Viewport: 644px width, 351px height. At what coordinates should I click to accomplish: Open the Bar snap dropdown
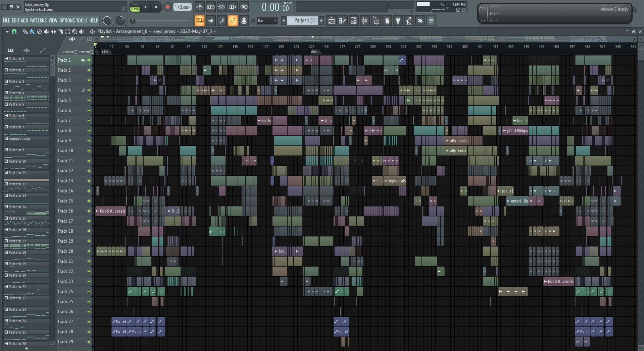click(x=267, y=21)
